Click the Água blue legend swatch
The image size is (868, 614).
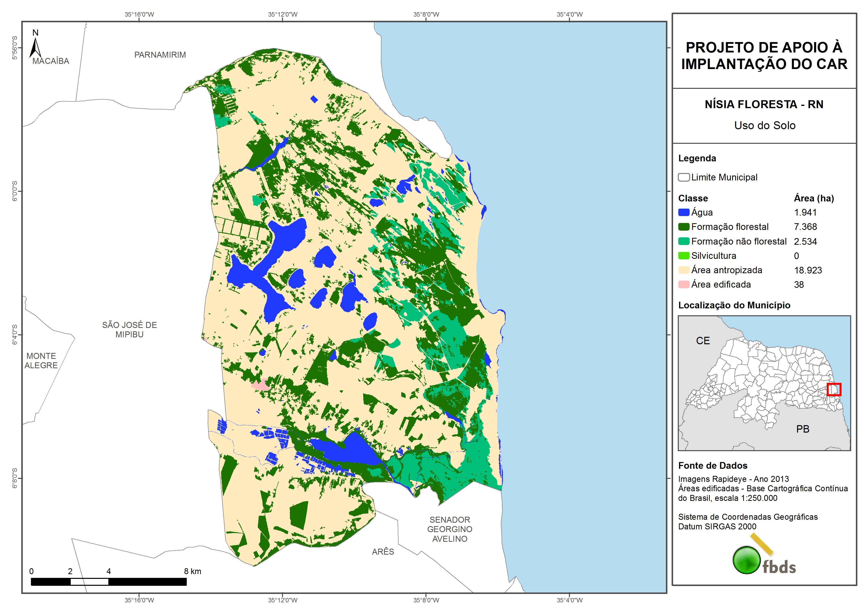coord(683,213)
